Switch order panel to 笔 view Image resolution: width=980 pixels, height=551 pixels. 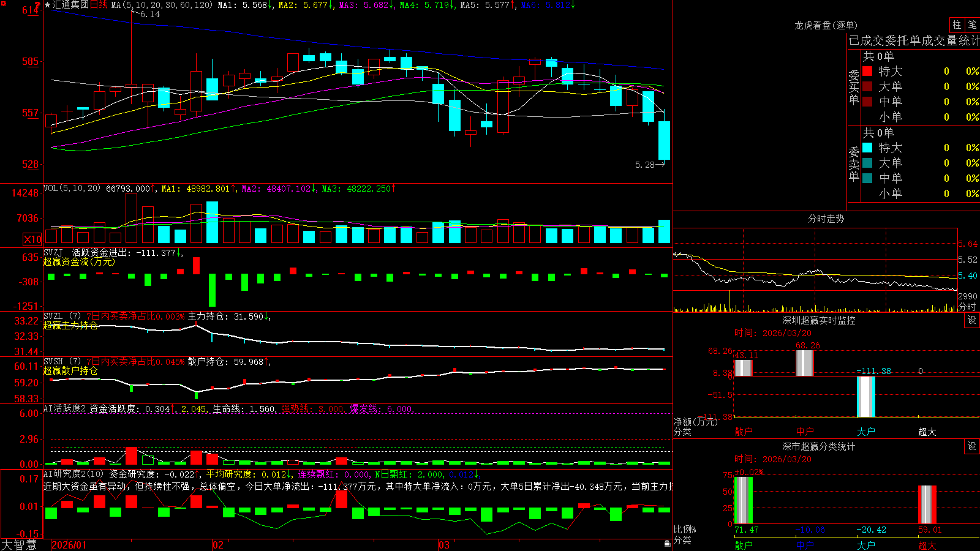[972, 25]
